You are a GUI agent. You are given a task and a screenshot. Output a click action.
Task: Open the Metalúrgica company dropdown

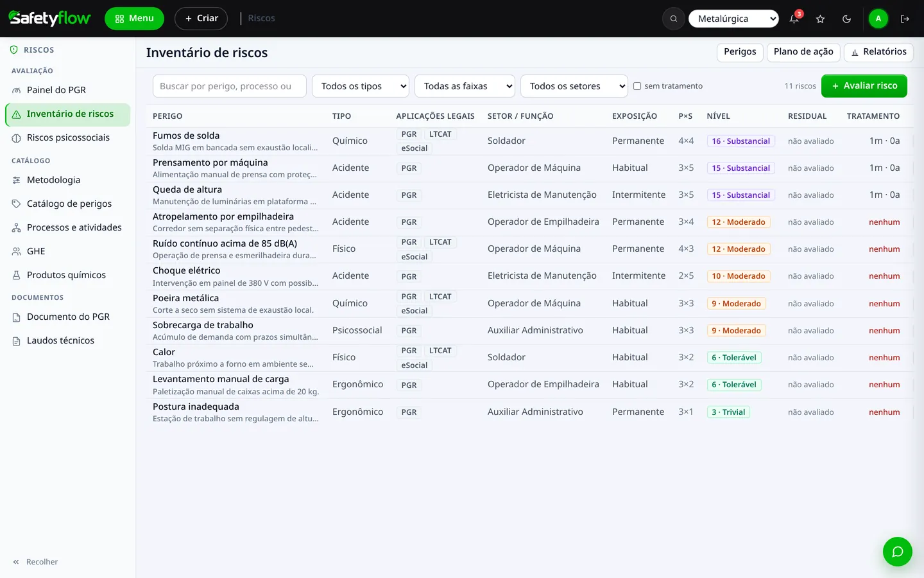click(733, 19)
